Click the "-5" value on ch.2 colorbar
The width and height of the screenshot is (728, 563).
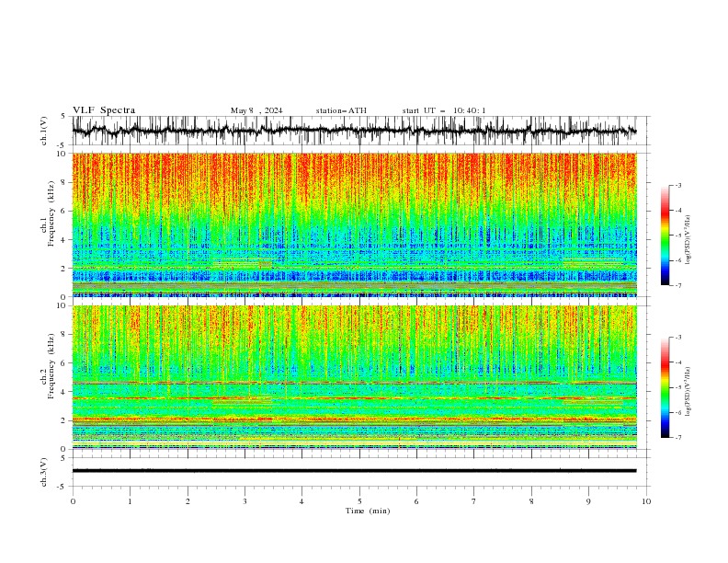pyautogui.click(x=677, y=387)
